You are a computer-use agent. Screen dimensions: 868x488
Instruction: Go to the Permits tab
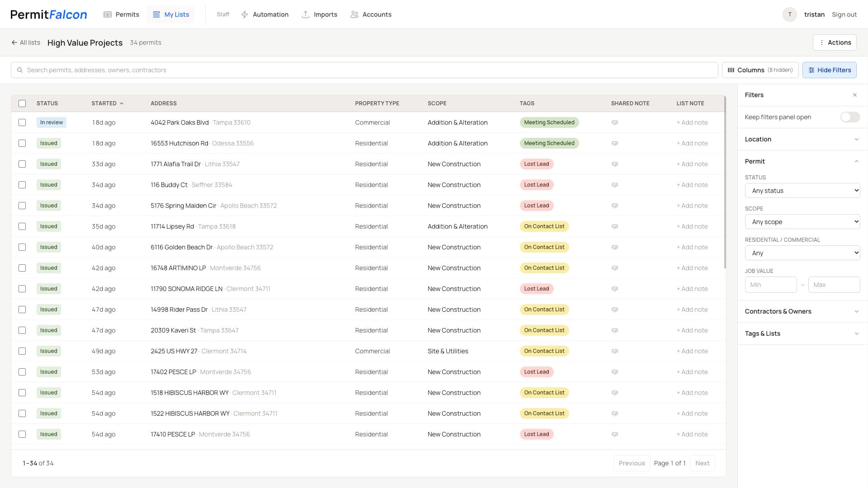(x=121, y=14)
